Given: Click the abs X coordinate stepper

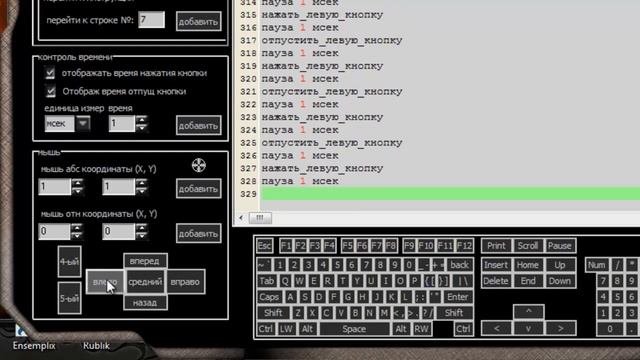Looking at the screenshot, I should click(x=77, y=187).
